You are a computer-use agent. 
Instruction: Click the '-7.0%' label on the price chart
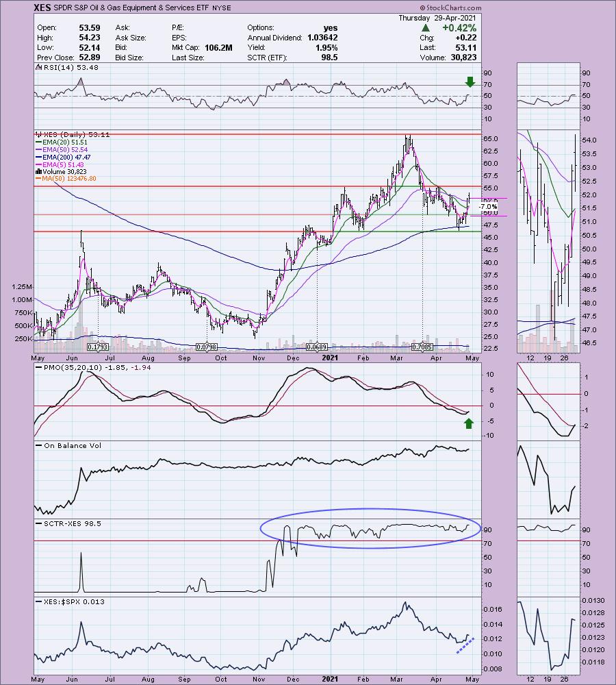tap(487, 207)
